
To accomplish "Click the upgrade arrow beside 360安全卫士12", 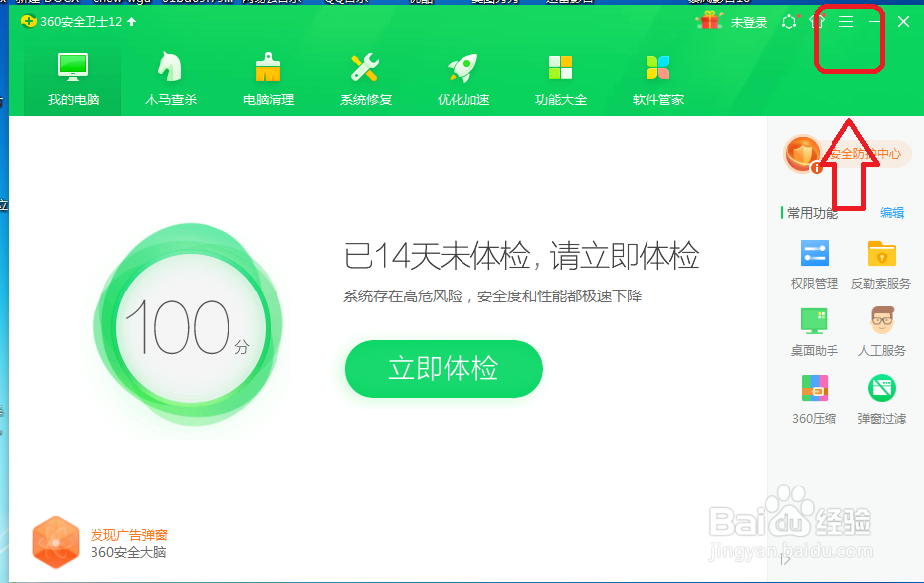I will click(x=132, y=21).
